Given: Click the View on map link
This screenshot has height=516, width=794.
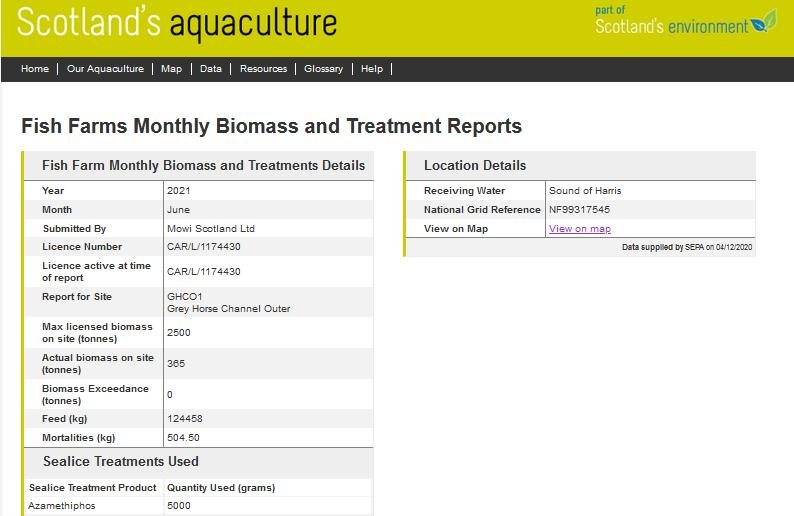Looking at the screenshot, I should click(x=579, y=229).
